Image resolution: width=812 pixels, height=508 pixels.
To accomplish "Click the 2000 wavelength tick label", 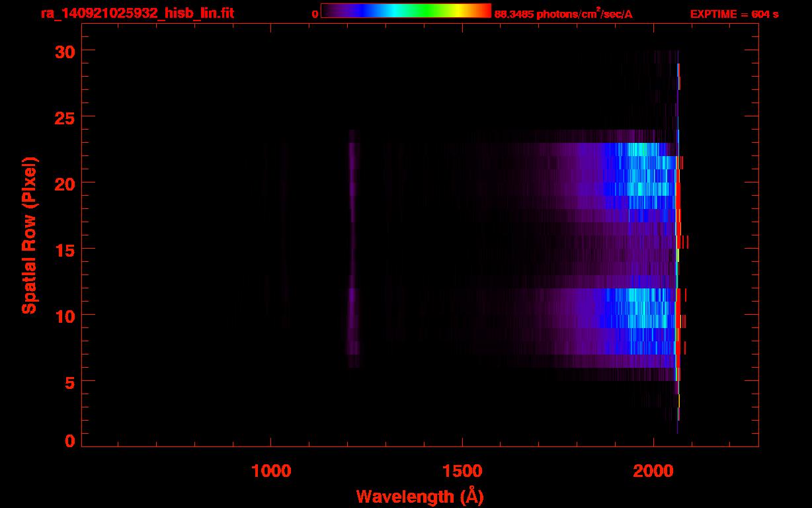I will tap(653, 471).
